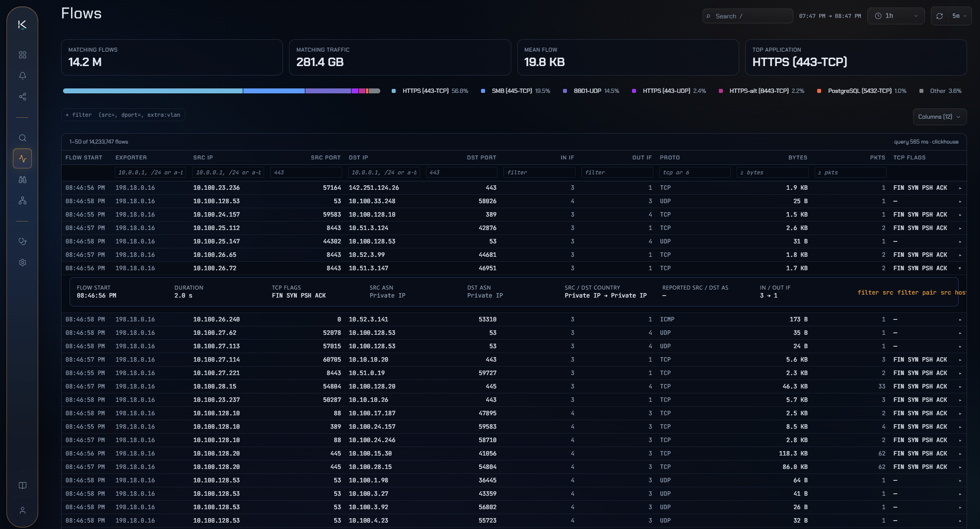
Task: Click the Dst IP column filter field
Action: point(384,172)
